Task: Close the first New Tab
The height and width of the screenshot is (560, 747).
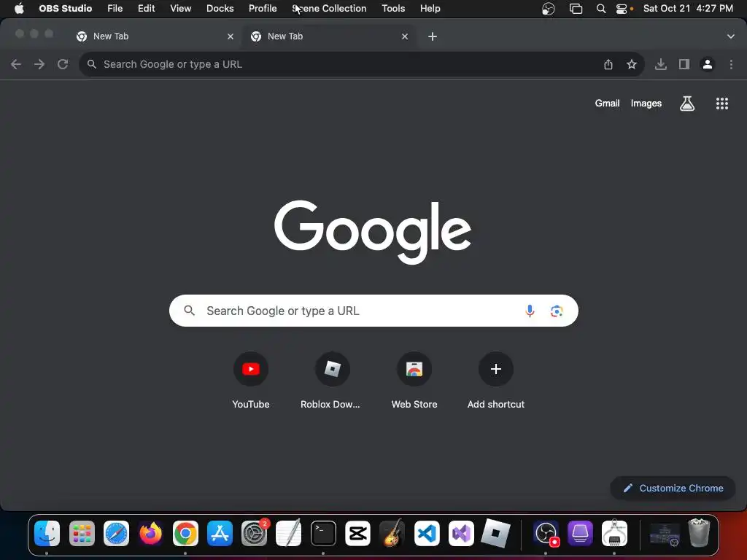Action: click(x=231, y=36)
